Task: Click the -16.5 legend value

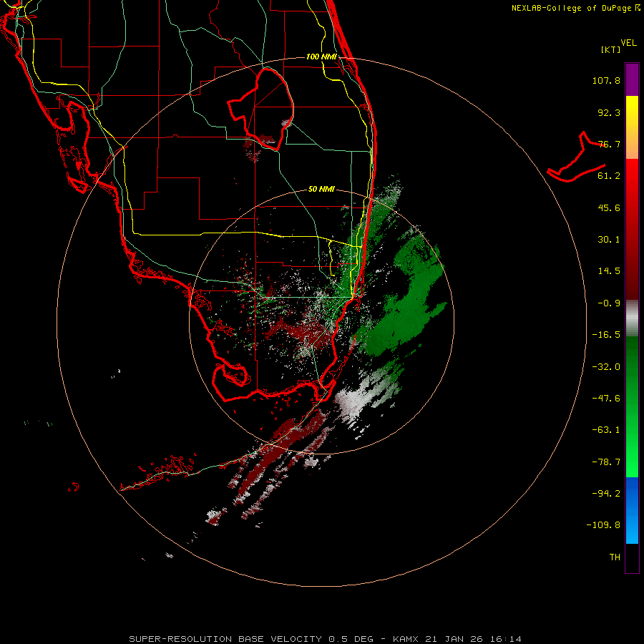Action: [606, 335]
